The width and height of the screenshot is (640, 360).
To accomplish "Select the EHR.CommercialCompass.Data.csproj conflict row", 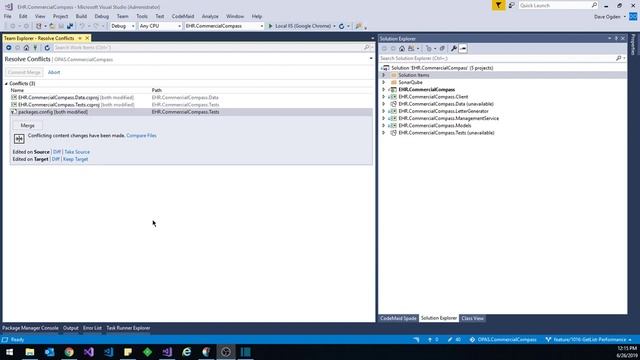I will coord(191,98).
